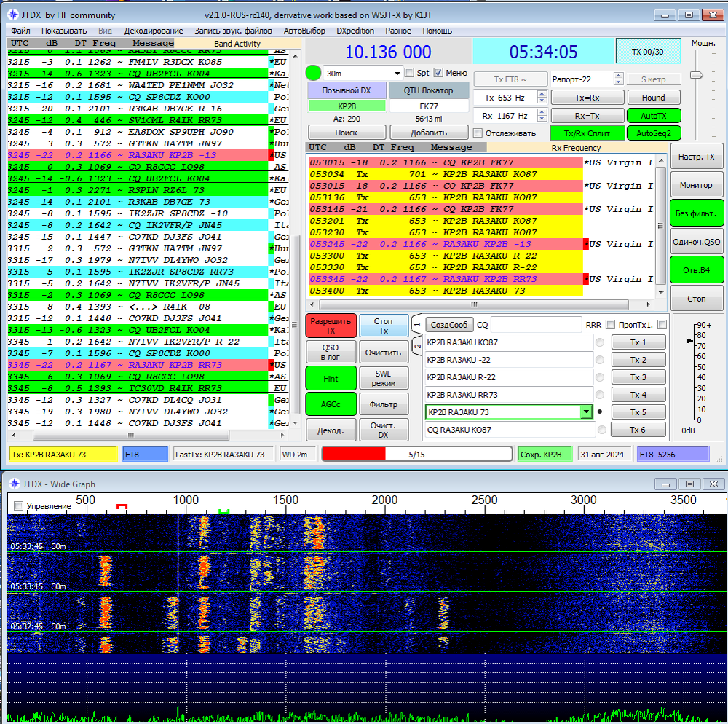Image resolution: width=728 pixels, height=724 pixels.
Task: Open the Разное menu
Action: tap(398, 31)
